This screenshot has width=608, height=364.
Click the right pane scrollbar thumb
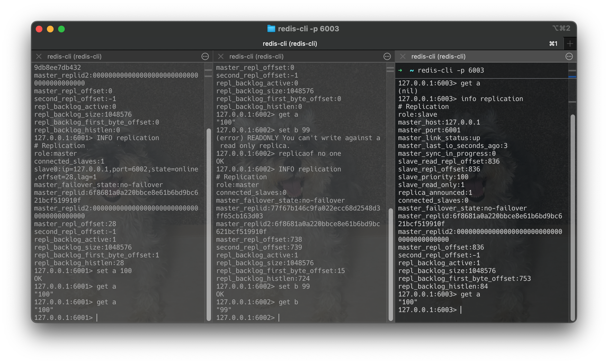point(573,218)
